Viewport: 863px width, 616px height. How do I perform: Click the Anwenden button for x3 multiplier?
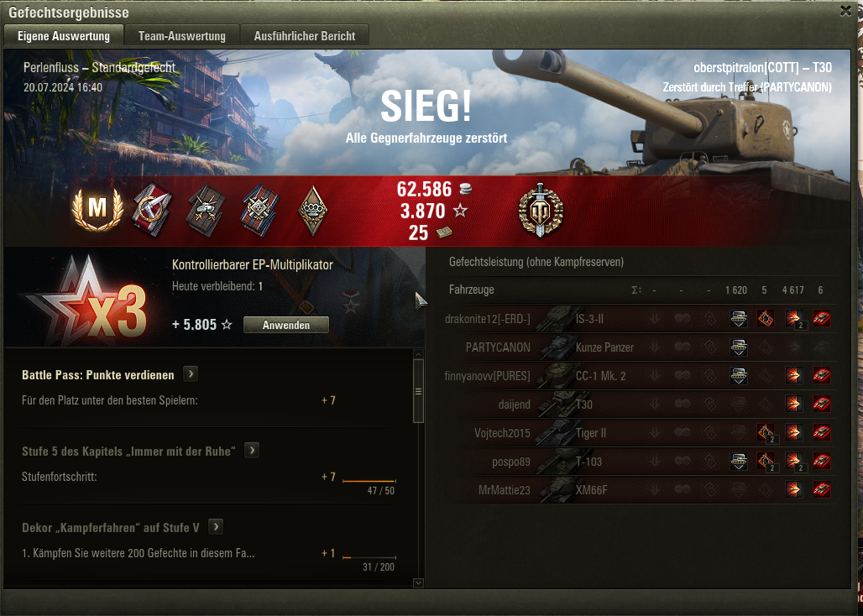pos(286,325)
